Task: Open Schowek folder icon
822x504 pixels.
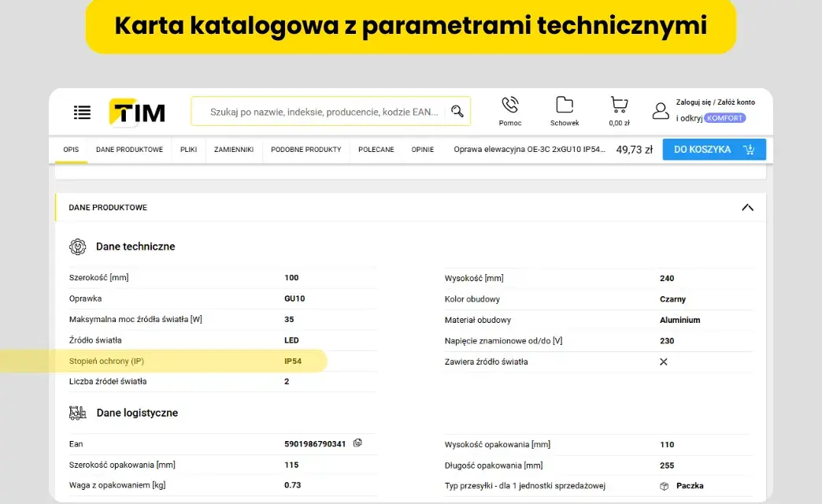Action: (565, 105)
